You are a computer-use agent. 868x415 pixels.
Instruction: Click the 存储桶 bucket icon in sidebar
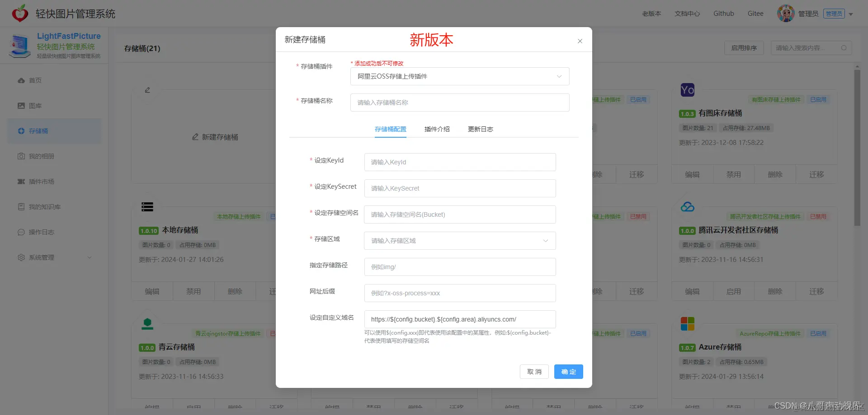(21, 131)
